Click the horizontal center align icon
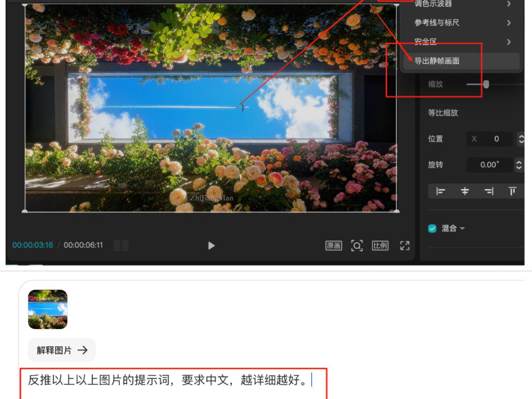 (464, 191)
